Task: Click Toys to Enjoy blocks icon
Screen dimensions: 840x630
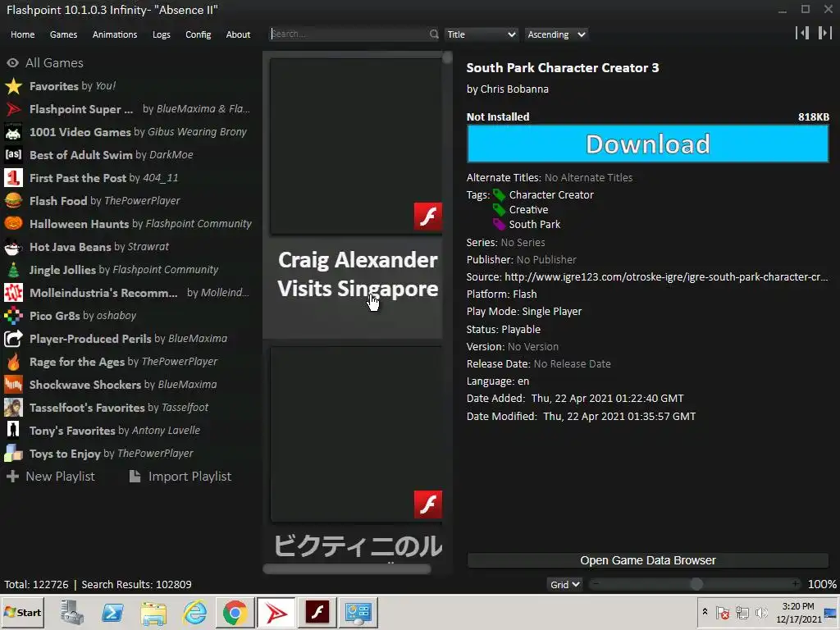Action: coord(13,454)
